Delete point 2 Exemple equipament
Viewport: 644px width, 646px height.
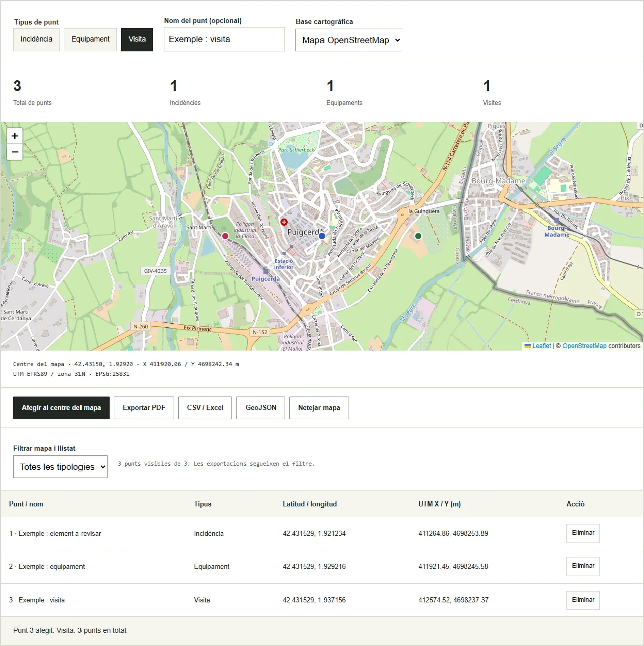583,566
